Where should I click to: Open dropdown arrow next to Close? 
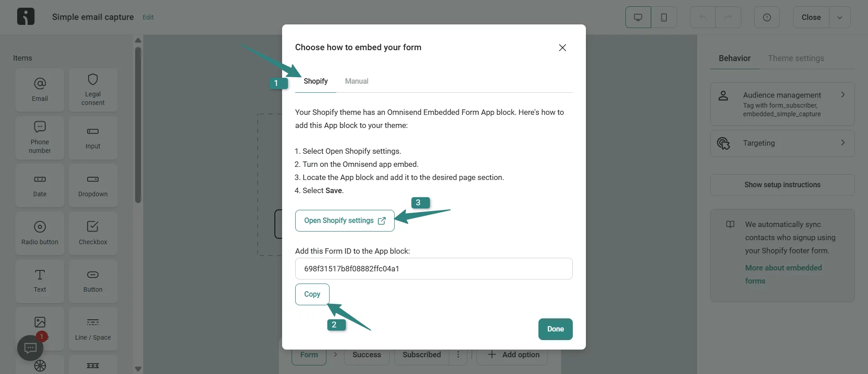pyautogui.click(x=840, y=17)
